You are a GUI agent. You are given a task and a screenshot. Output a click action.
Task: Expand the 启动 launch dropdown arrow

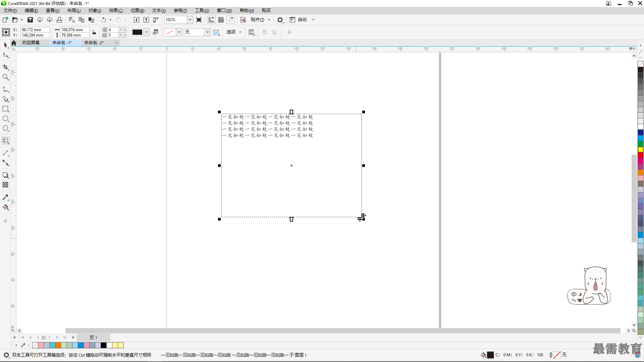click(x=313, y=20)
